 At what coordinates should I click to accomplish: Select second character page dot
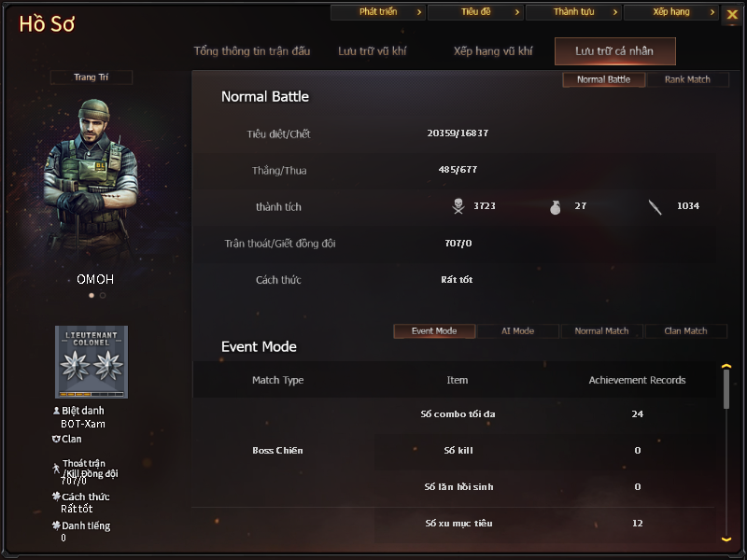pyautogui.click(x=103, y=295)
